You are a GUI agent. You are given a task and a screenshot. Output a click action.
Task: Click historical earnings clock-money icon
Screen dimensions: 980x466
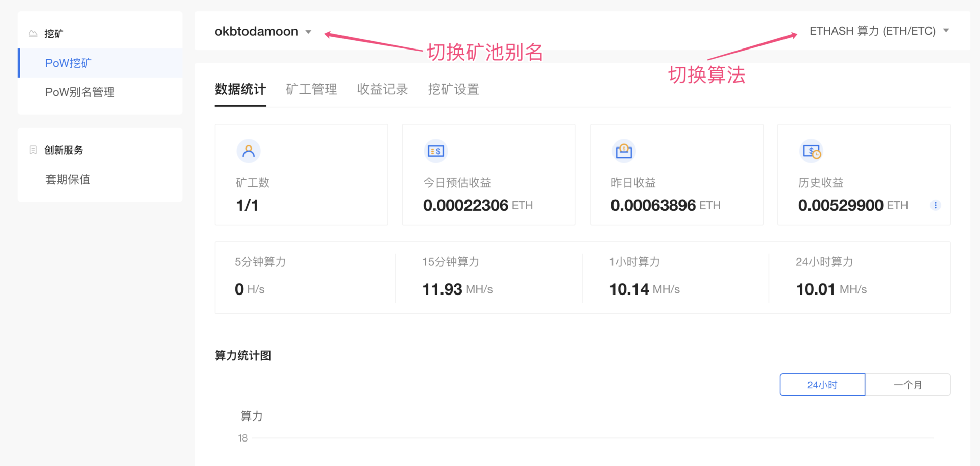[x=812, y=151]
